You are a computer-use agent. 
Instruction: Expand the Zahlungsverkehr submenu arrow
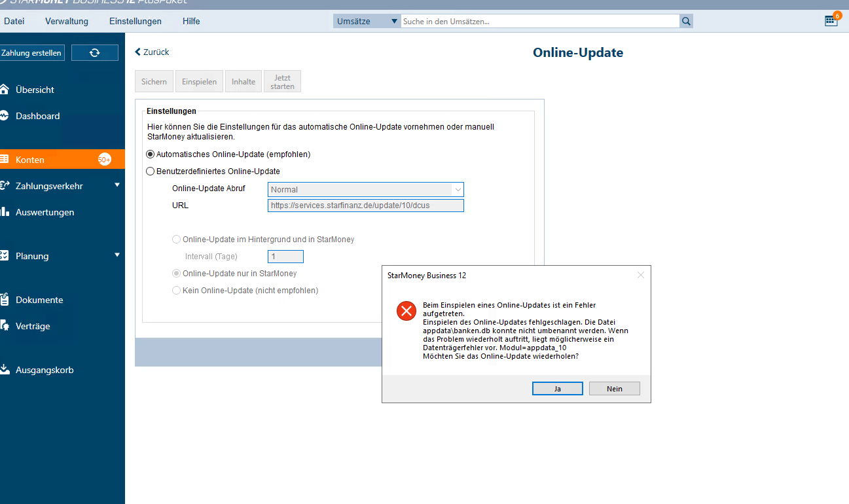point(117,185)
